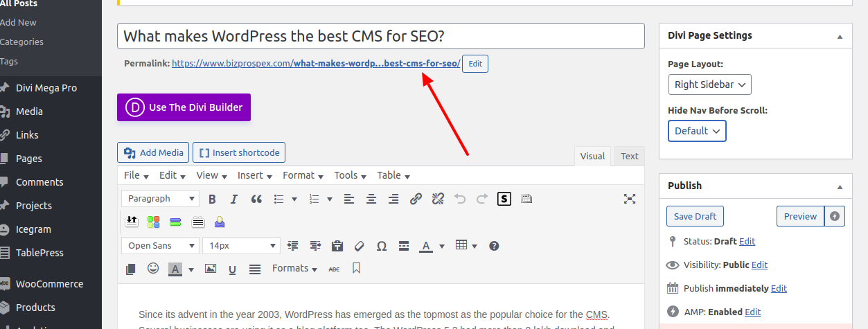Apply italic formatting
Viewport: 868px width, 329px height.
(234, 199)
